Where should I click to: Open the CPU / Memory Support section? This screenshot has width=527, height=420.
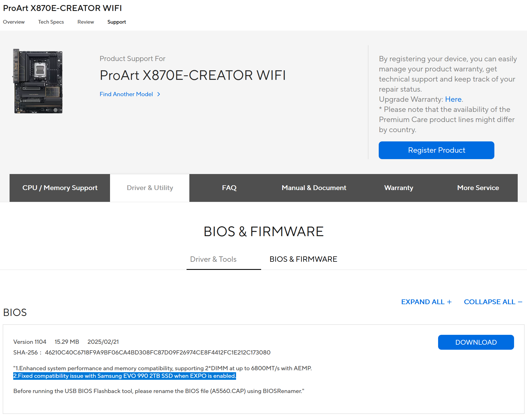pos(60,188)
